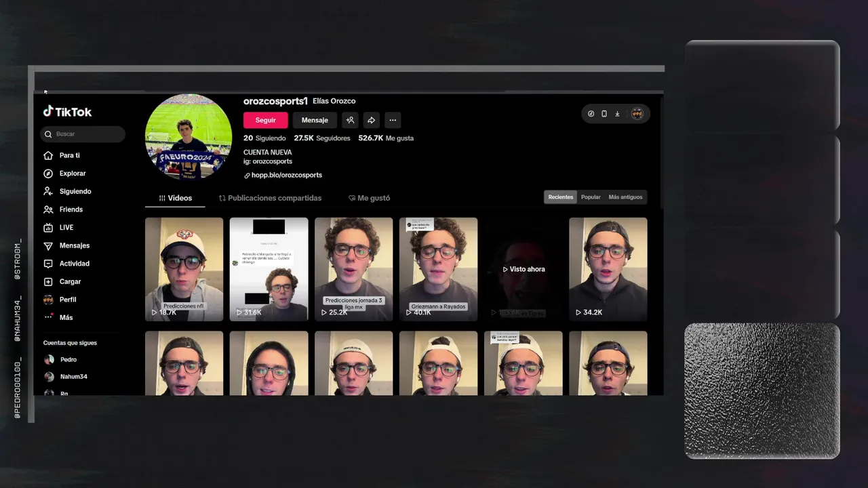This screenshot has width=868, height=488.
Task: Switch to Publicaciones compartidas tab
Action: (x=270, y=198)
